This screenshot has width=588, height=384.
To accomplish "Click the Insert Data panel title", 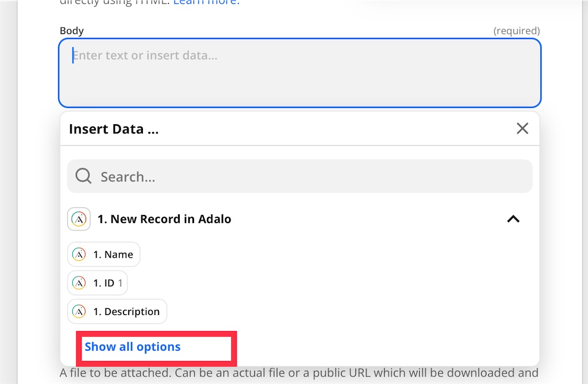I will click(114, 129).
